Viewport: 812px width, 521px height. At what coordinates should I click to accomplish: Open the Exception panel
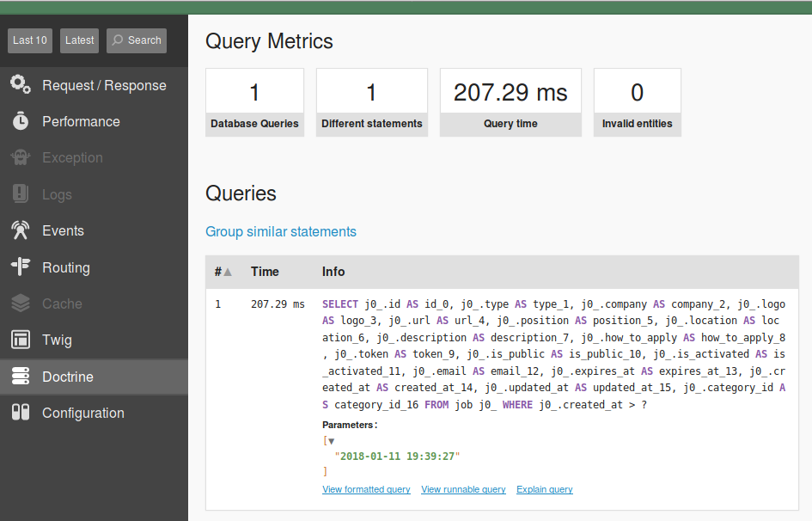coord(72,158)
